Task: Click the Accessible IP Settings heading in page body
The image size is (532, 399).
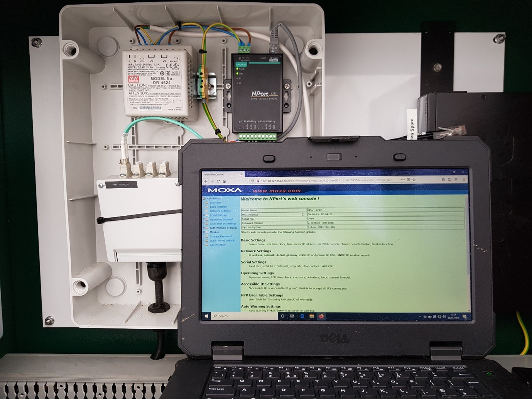Action: (x=260, y=284)
